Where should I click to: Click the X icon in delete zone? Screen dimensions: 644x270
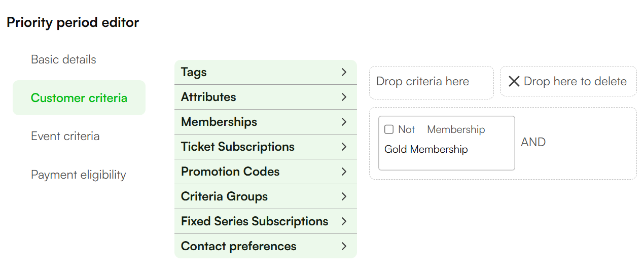514,81
